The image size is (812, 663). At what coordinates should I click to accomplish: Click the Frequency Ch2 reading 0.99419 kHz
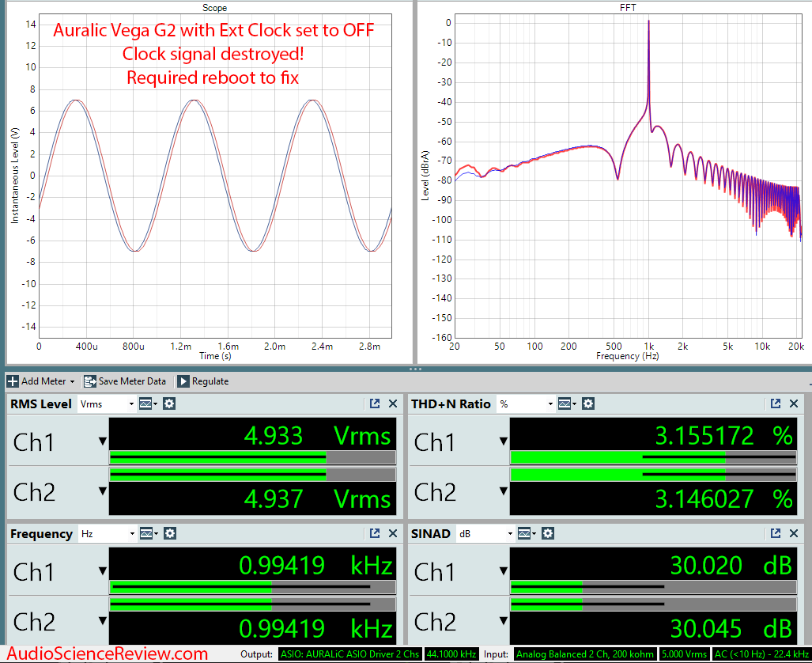click(x=315, y=628)
